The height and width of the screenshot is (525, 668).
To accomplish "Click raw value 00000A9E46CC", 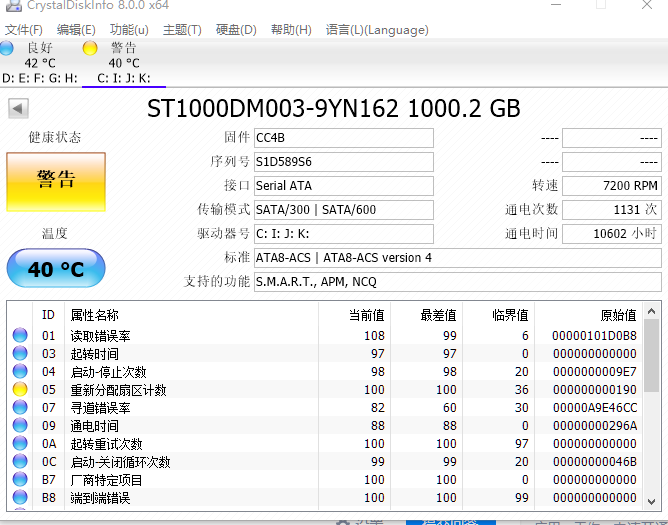I will 595,408.
